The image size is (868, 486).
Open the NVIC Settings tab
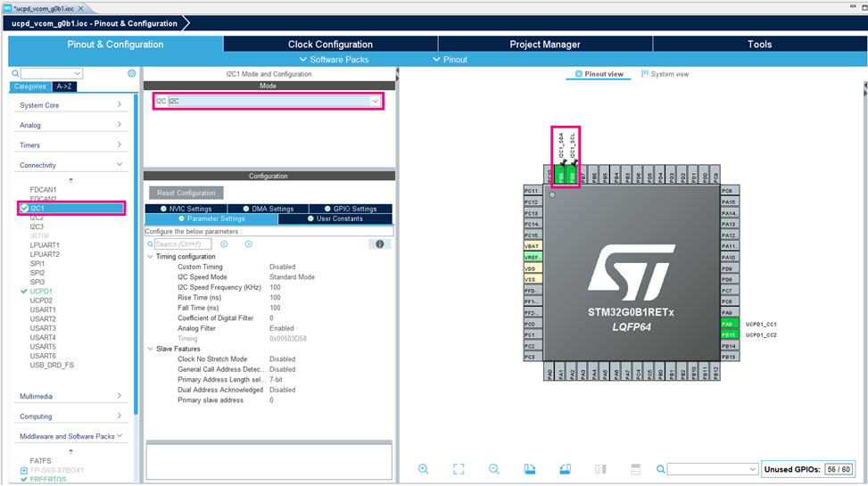click(x=186, y=209)
